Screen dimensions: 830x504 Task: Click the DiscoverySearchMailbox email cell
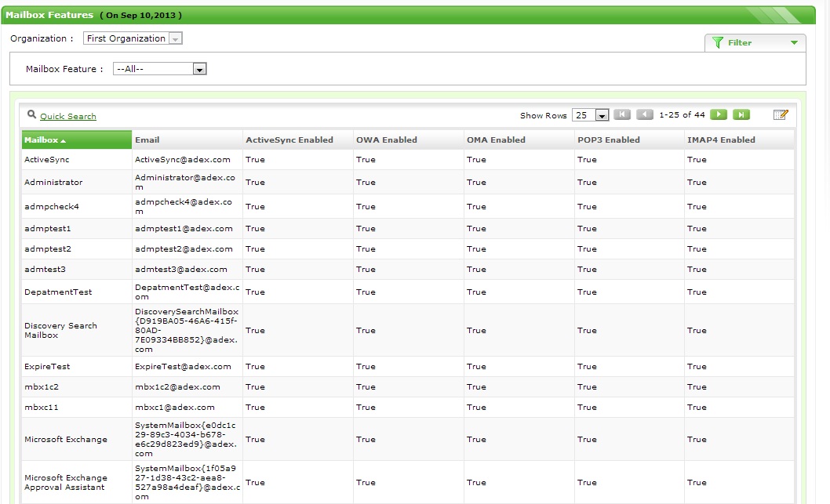tap(187, 331)
